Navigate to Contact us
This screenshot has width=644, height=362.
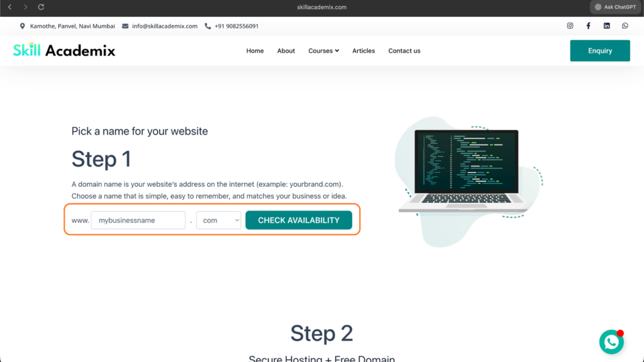404,51
